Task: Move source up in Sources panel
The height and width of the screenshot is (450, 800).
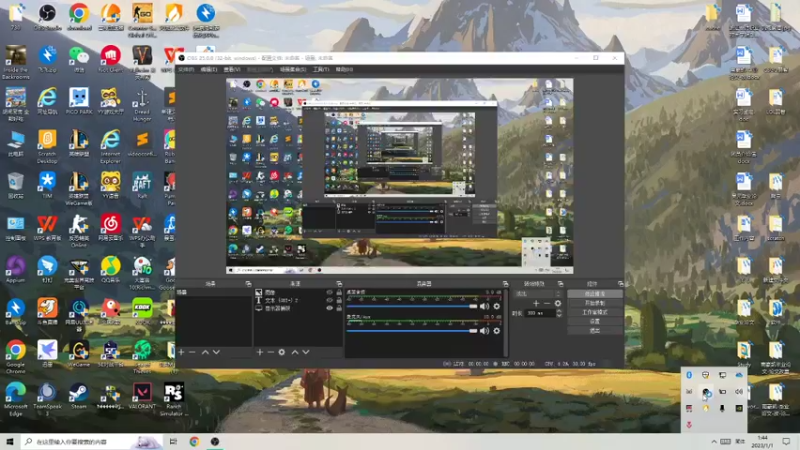Action: point(295,352)
